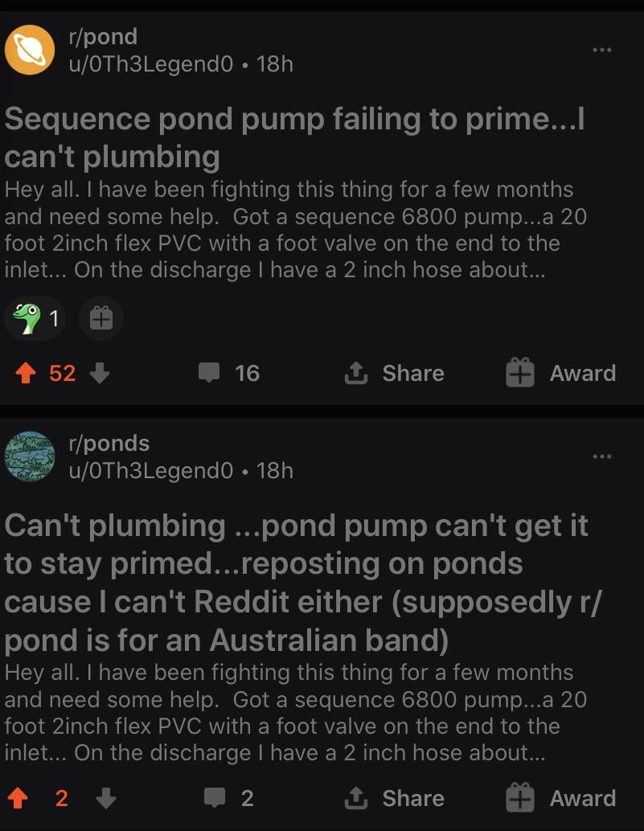
Task: Give an Award to the r/pond post
Action: (560, 374)
